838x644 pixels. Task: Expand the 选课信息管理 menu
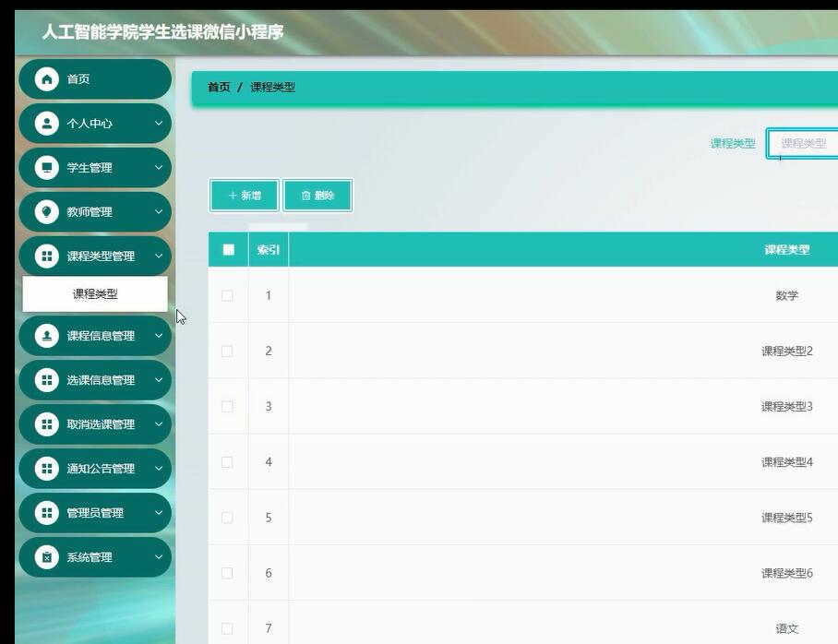[158, 379]
